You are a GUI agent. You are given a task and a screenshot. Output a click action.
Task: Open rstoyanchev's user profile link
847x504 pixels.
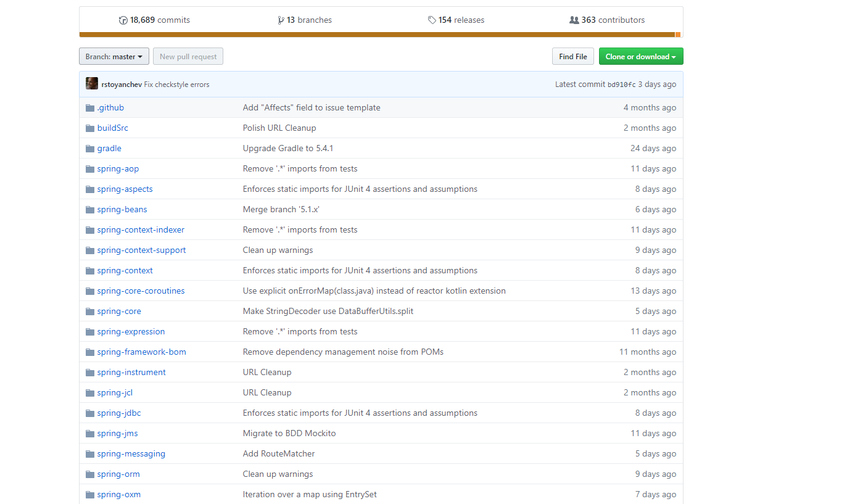122,85
